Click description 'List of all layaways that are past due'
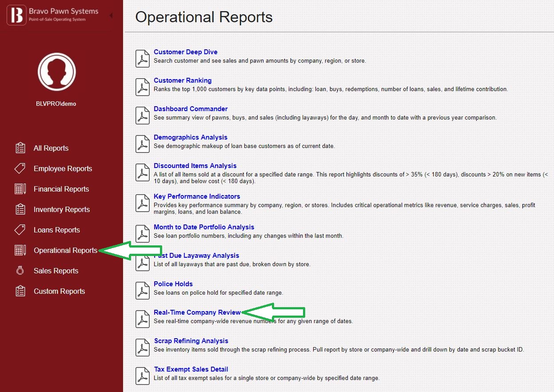 coord(232,264)
